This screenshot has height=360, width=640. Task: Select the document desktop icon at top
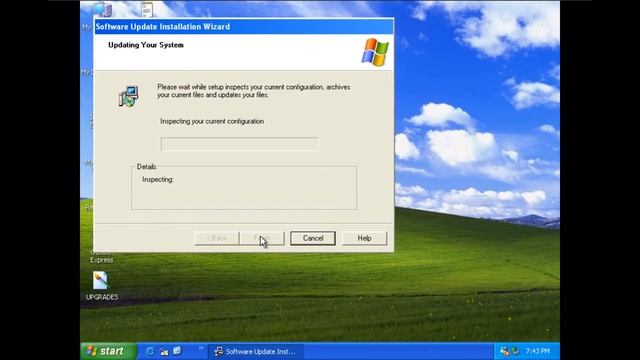point(147,9)
